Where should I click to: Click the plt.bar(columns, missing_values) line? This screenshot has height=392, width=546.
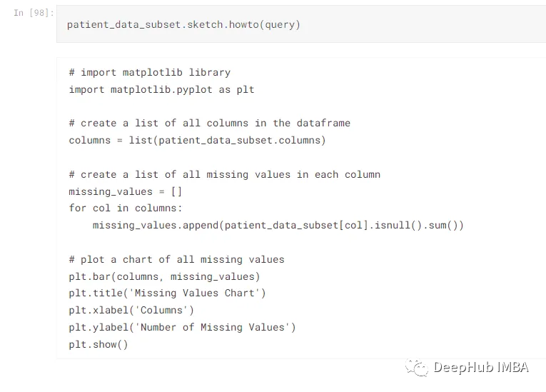[164, 276]
